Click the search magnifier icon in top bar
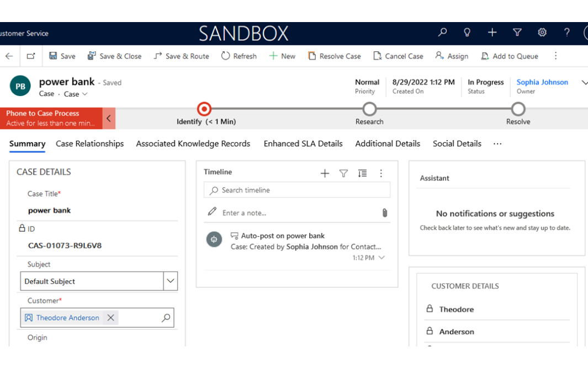The height and width of the screenshot is (369, 588). pos(442,33)
